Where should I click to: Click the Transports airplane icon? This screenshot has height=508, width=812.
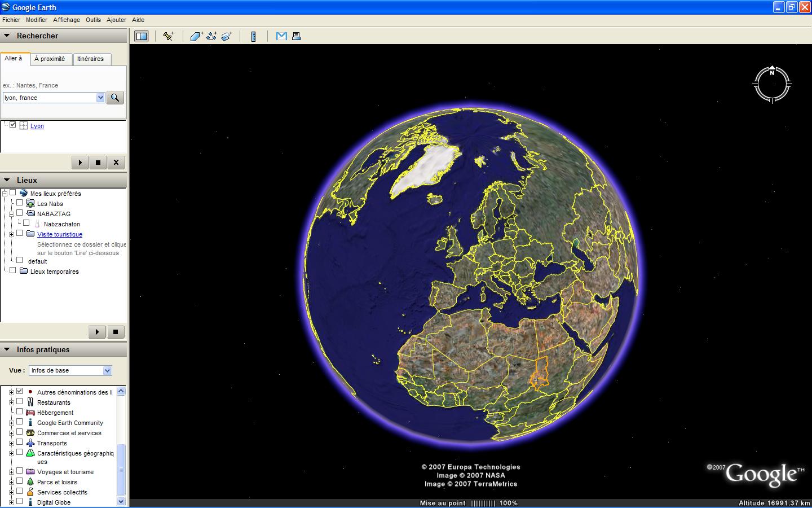[x=30, y=443]
